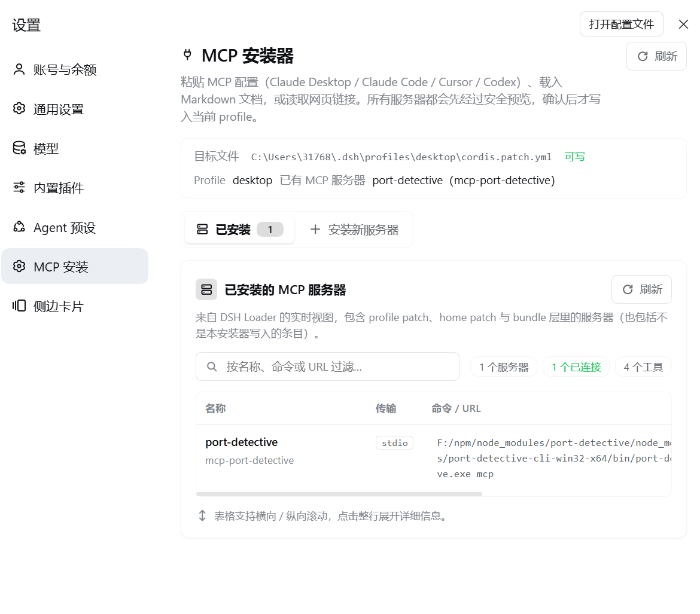The width and height of the screenshot is (700, 614).
Task: Close the settings dialog with X
Action: [x=683, y=24]
